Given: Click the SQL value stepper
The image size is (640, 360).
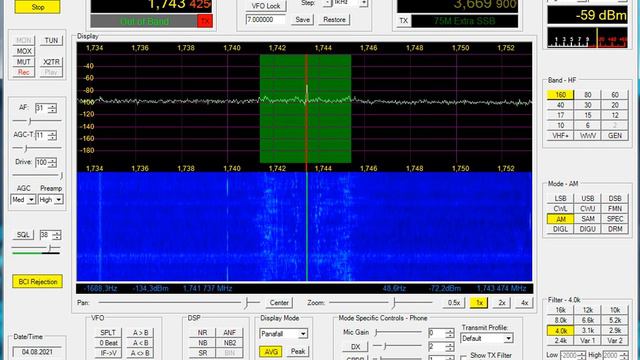Looking at the screenshot, I should (x=57, y=235).
